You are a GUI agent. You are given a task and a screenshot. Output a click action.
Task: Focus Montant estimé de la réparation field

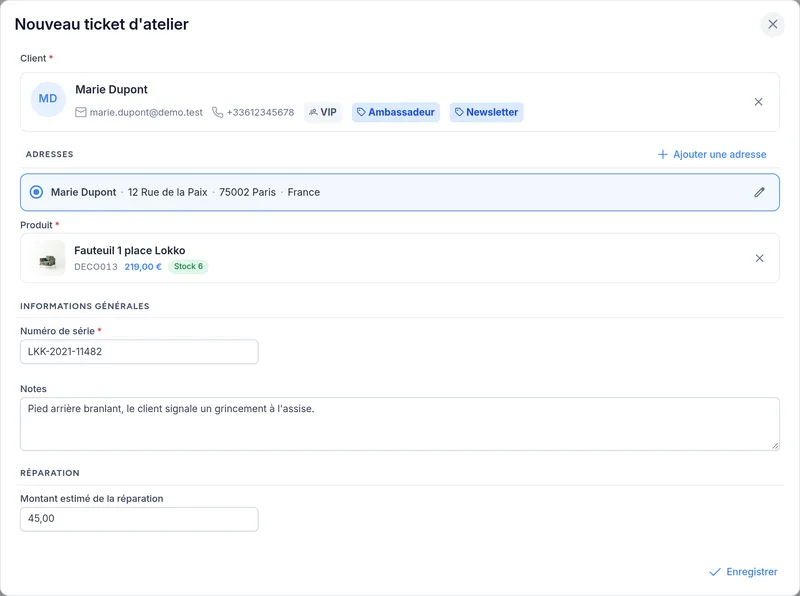139,519
